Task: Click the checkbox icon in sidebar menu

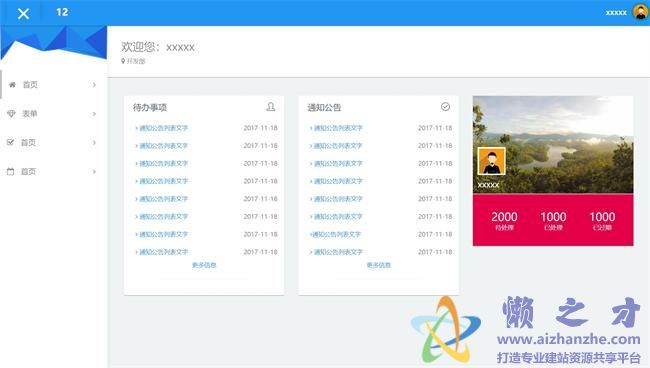Action: pos(11,142)
